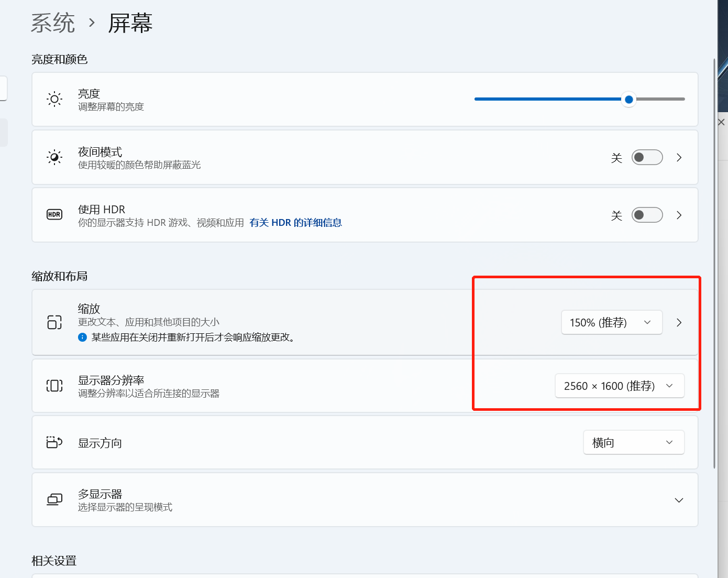Click the brightness sun icon
The image size is (728, 578).
click(x=54, y=99)
